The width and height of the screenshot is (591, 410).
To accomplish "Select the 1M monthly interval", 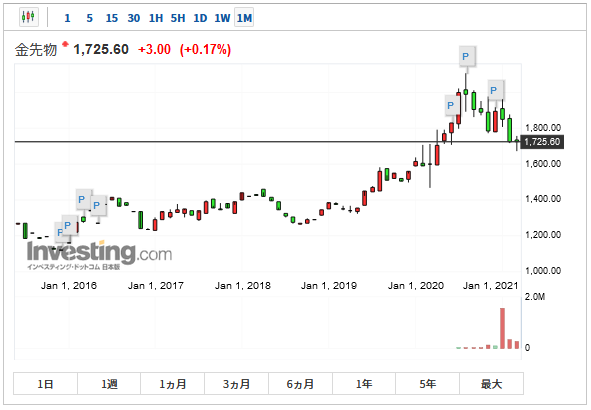I will (x=244, y=18).
